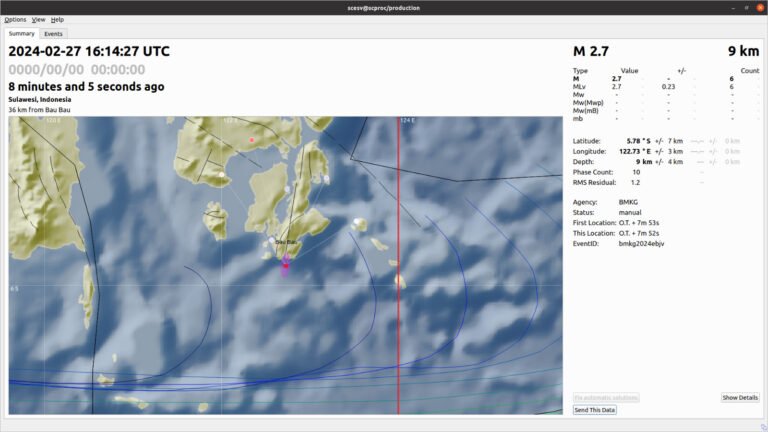Click the This Location O.T. + 7m 52s
This screenshot has height=432, width=768.
click(x=639, y=233)
